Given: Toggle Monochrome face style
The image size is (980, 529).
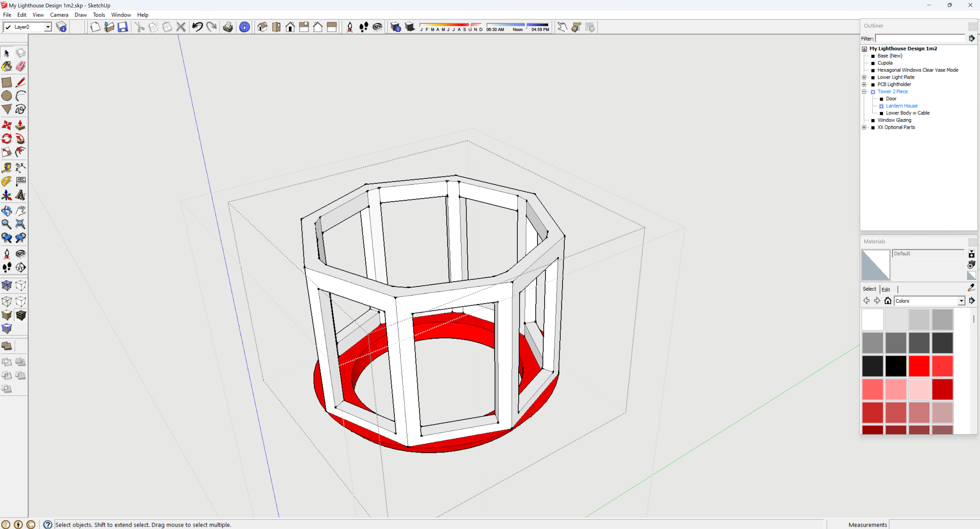Looking at the screenshot, I should click(x=6, y=329).
